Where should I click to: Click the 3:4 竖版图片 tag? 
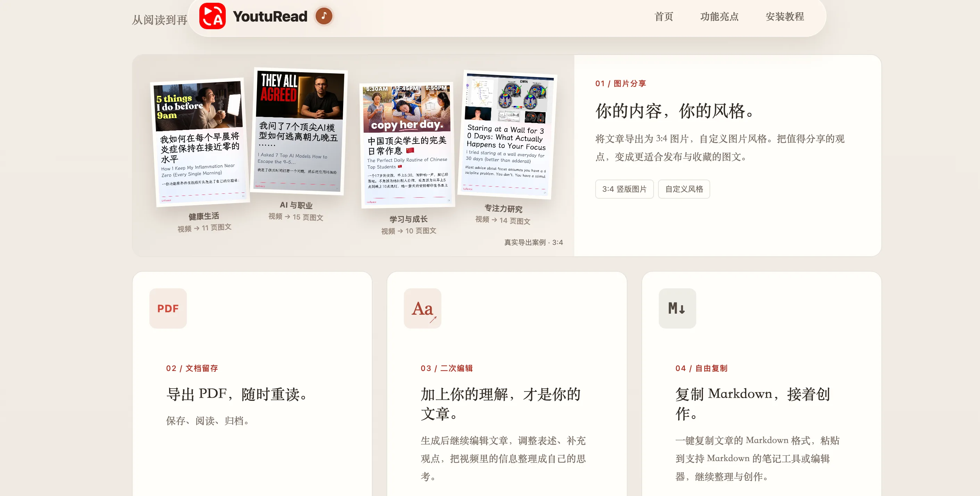coord(624,189)
